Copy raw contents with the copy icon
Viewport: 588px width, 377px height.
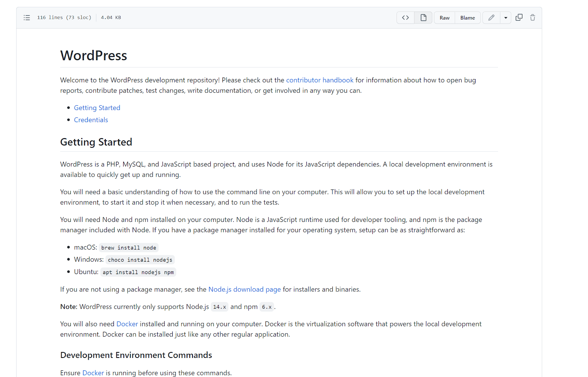519,18
